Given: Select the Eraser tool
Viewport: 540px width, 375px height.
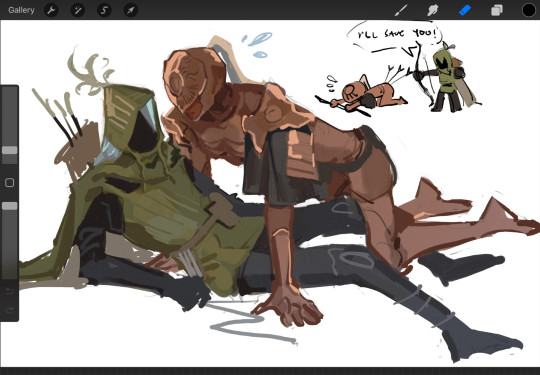Looking at the screenshot, I should [x=465, y=10].
